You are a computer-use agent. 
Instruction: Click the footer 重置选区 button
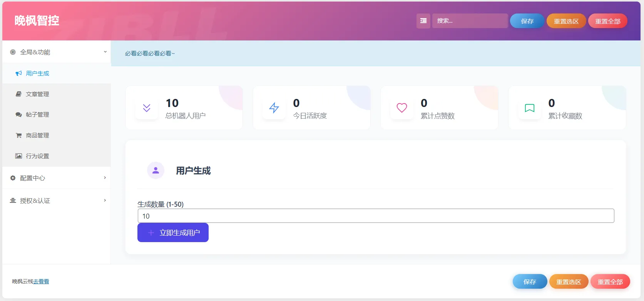point(569,282)
